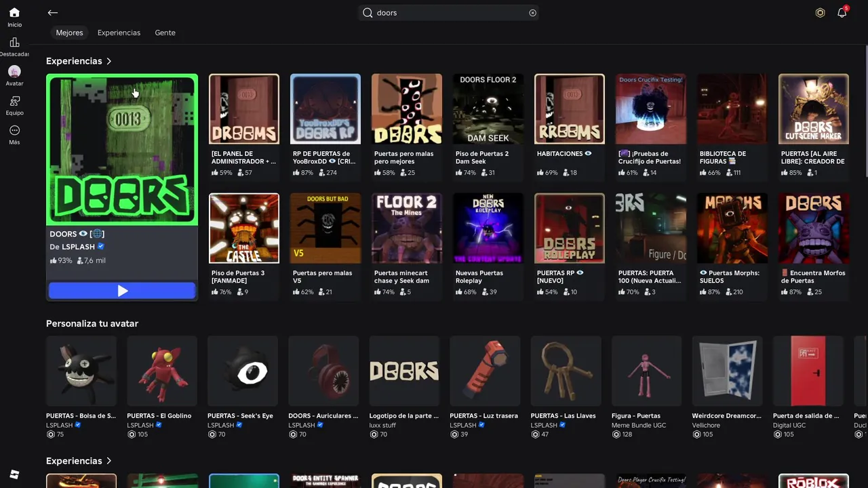Switch to the Mejores tab
This screenshot has height=488, width=868.
tap(69, 33)
